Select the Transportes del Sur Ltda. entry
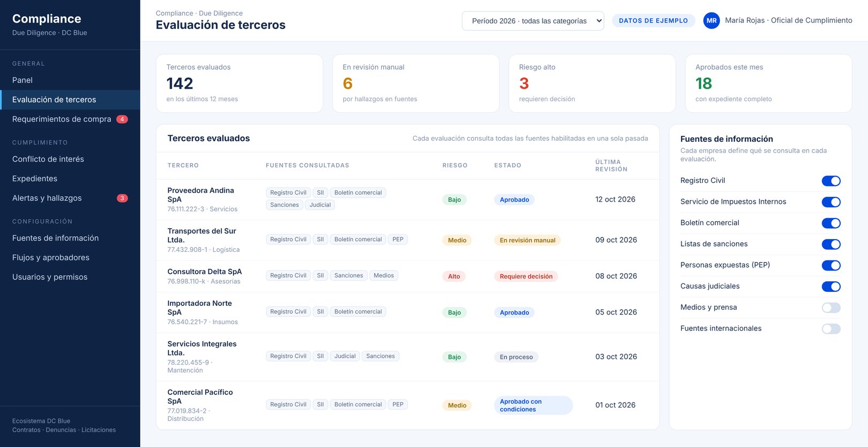868x447 pixels. 407,240
